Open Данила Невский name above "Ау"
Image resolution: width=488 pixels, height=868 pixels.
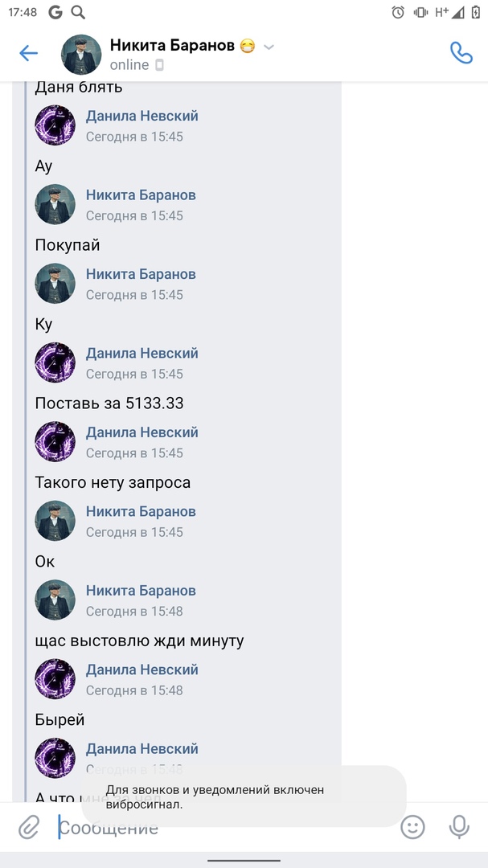pos(141,117)
